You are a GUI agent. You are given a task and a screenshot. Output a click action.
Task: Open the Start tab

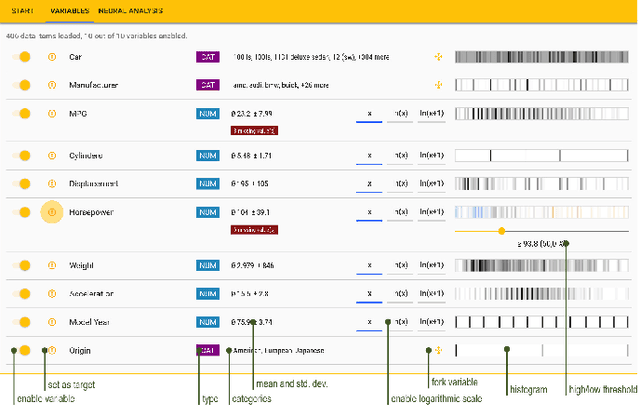(x=22, y=11)
